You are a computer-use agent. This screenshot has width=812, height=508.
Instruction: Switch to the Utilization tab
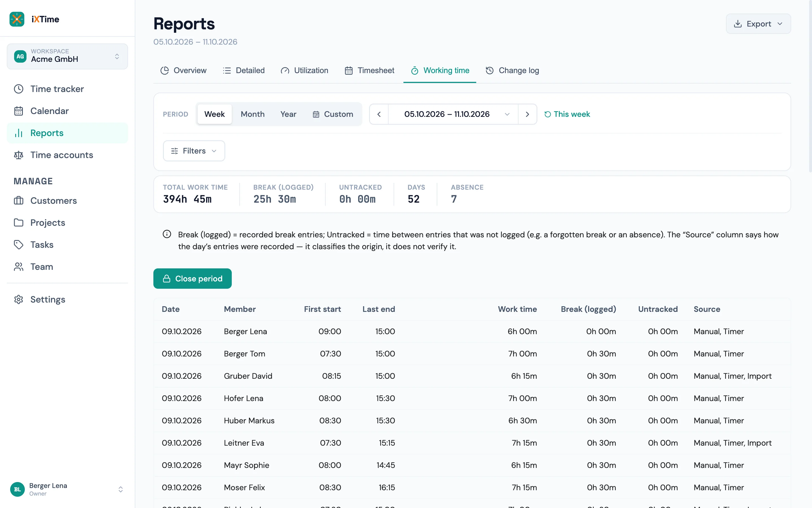pos(304,71)
